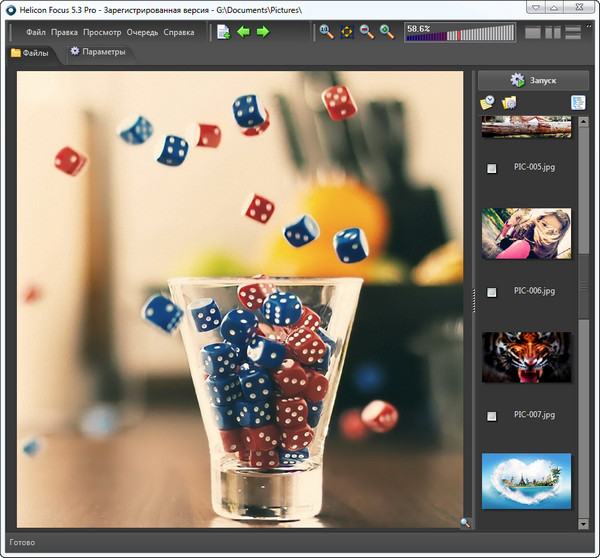Click the zoom in magnifier icon

click(387, 32)
